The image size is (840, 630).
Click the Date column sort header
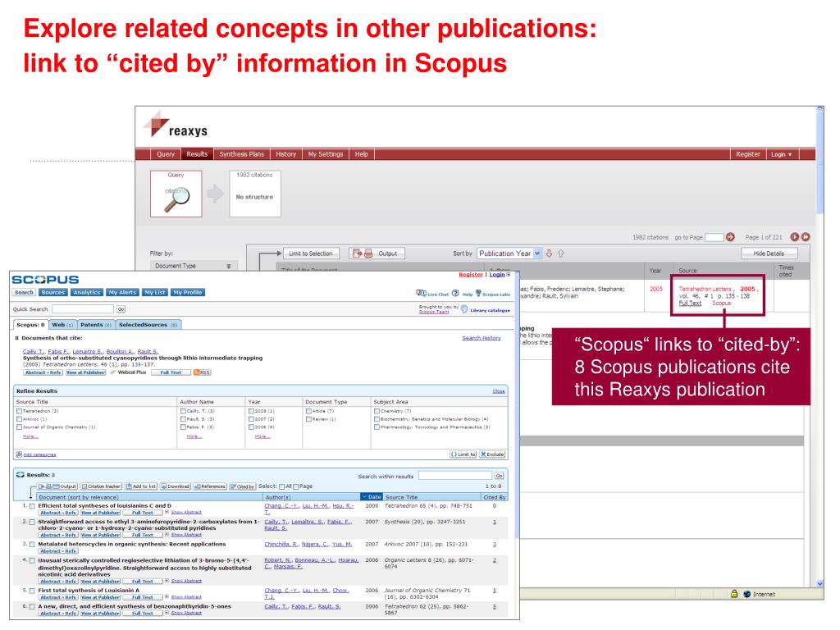(371, 497)
